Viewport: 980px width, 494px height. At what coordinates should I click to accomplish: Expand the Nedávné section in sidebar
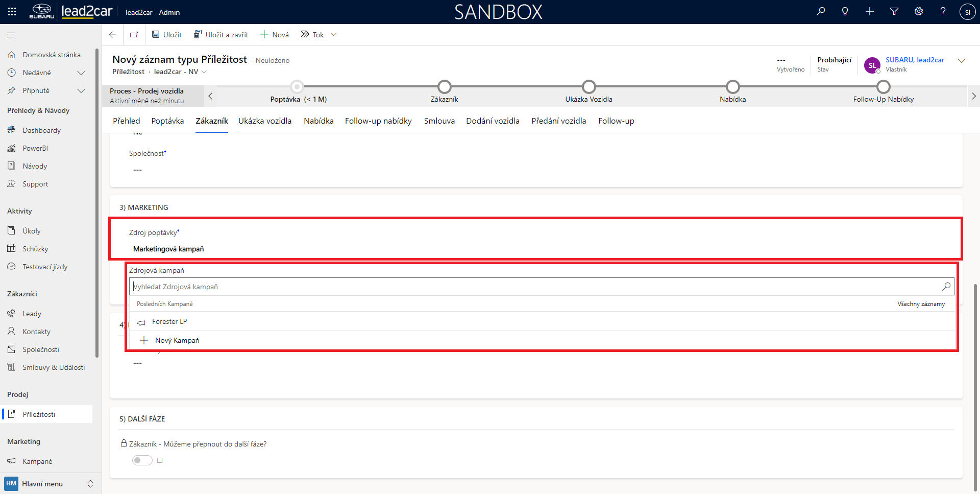coord(81,73)
